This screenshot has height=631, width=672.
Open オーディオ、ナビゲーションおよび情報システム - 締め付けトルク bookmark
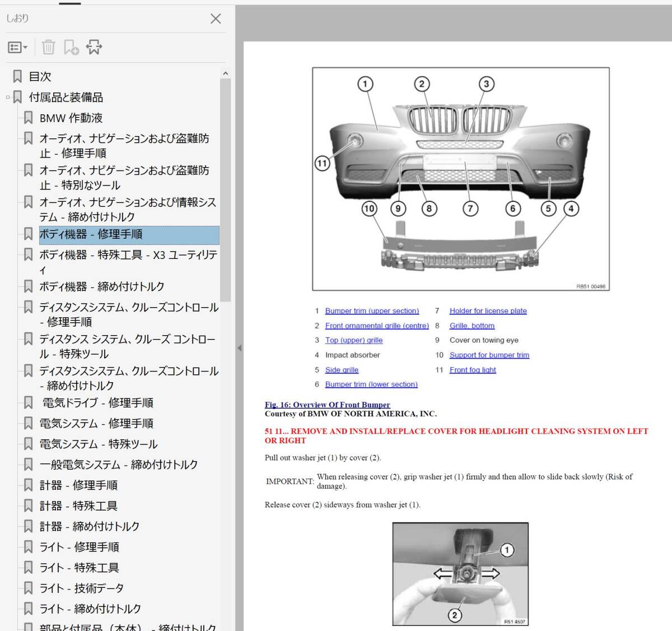click(x=128, y=210)
